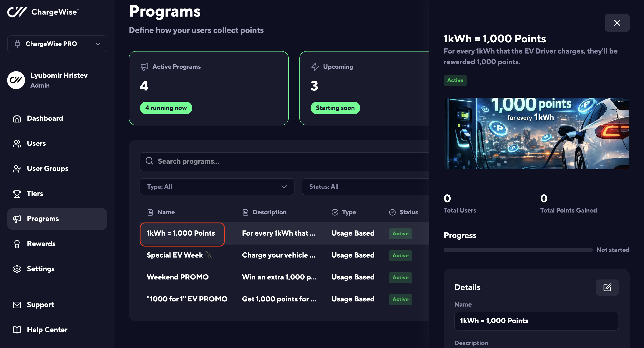The height and width of the screenshot is (348, 644).
Task: Close the program details side panel
Action: point(617,23)
